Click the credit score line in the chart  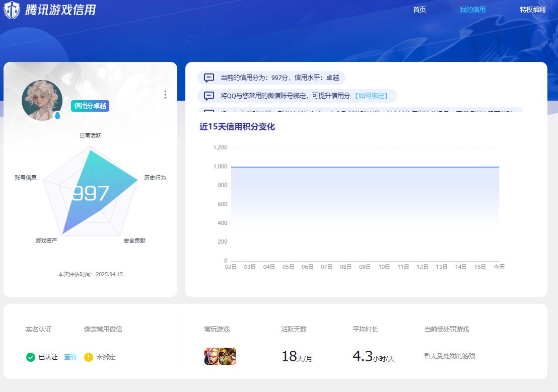[x=365, y=167]
